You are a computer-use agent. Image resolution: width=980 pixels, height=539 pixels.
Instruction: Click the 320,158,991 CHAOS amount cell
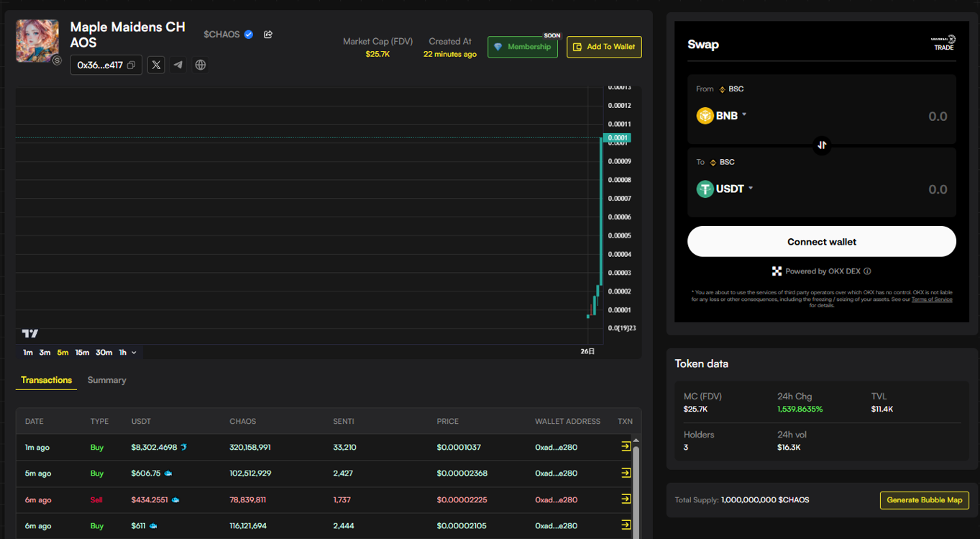[250, 448]
